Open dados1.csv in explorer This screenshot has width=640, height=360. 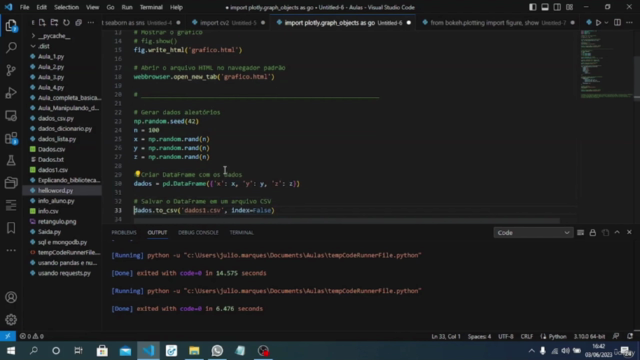click(53, 170)
